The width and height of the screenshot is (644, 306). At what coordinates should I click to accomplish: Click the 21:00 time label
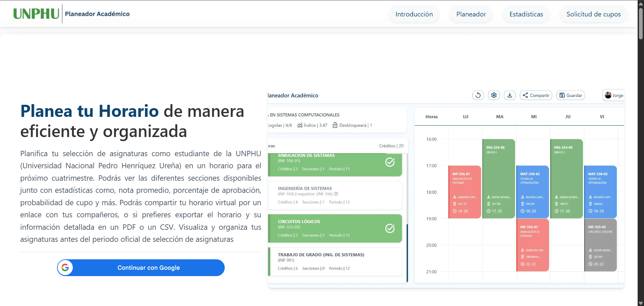point(431,272)
